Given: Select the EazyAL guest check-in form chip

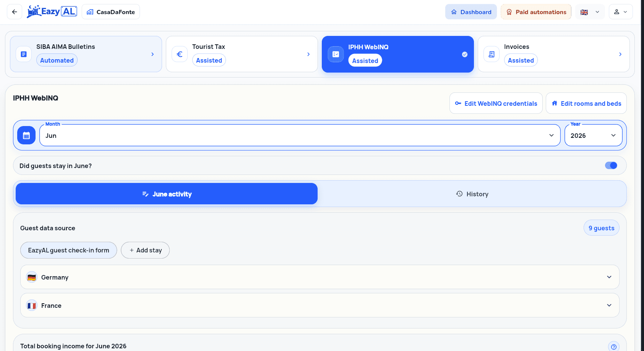Looking at the screenshot, I should 69,250.
